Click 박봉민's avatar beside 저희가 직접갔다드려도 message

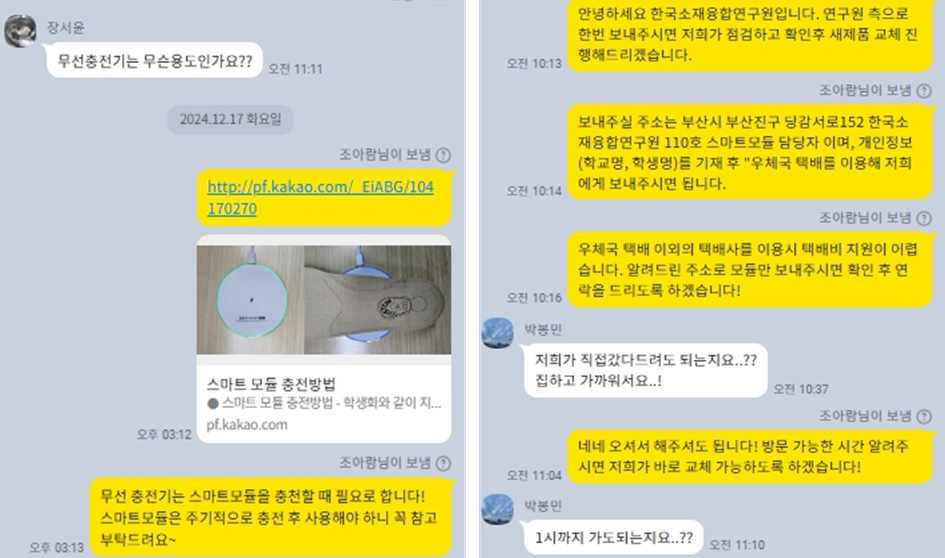pos(498,333)
